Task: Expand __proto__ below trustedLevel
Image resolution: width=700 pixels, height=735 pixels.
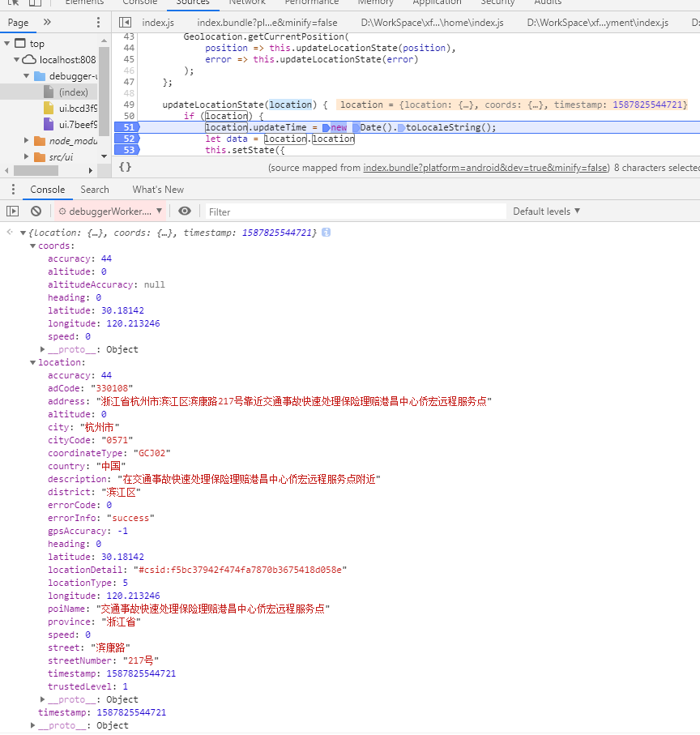Action: (x=43, y=699)
